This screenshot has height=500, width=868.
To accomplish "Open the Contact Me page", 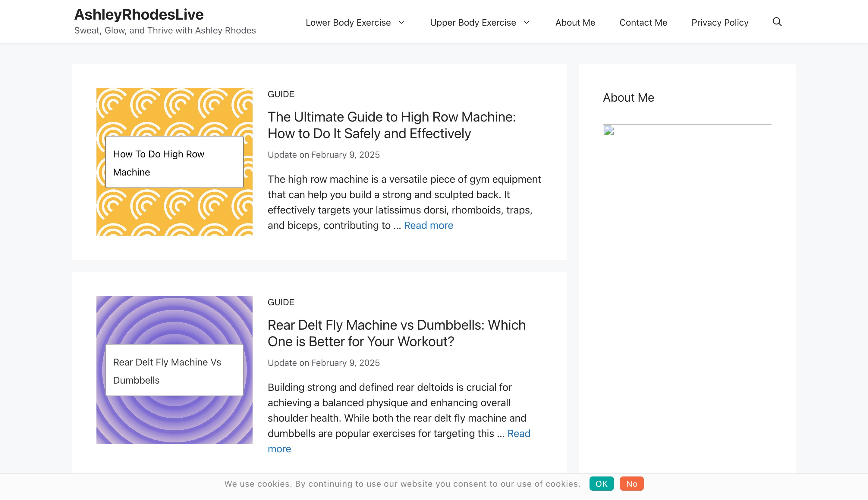I will pos(643,23).
